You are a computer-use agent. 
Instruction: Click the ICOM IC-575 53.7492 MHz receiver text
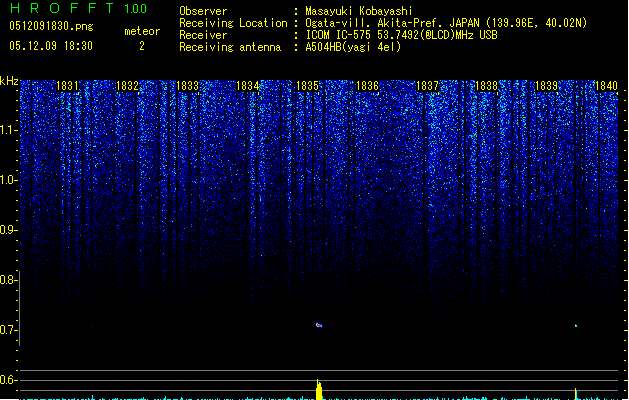pos(401,35)
